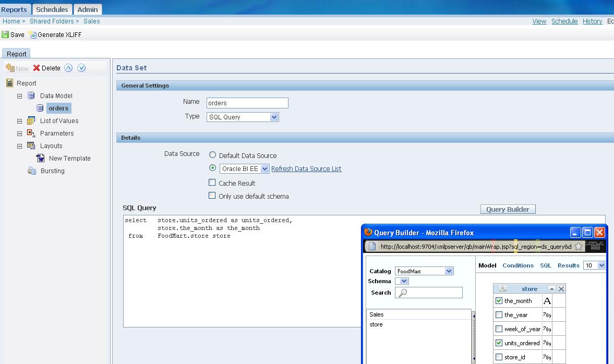Open the SQL tab in Query Builder
Image resolution: width=614 pixels, height=364 pixels.
(x=546, y=265)
